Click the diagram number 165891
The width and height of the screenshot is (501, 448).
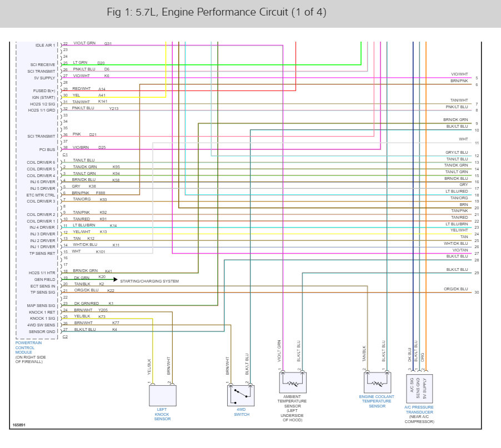coord(19,425)
